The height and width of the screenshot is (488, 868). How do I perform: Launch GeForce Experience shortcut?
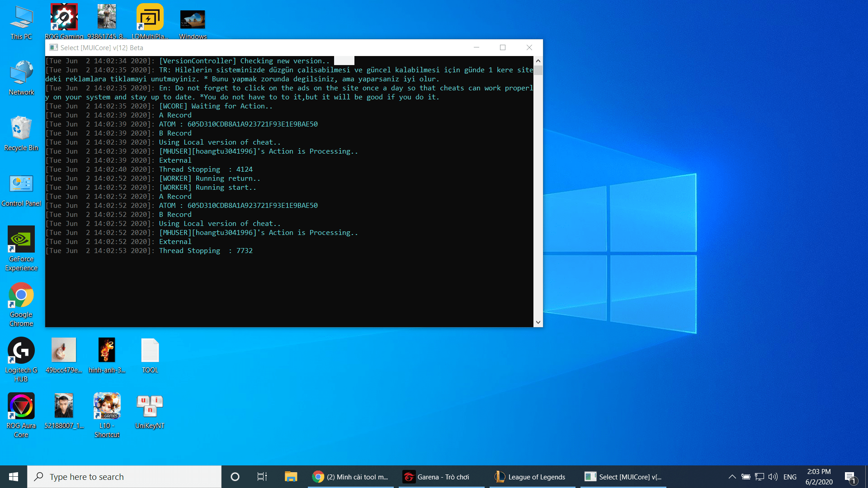pyautogui.click(x=21, y=249)
